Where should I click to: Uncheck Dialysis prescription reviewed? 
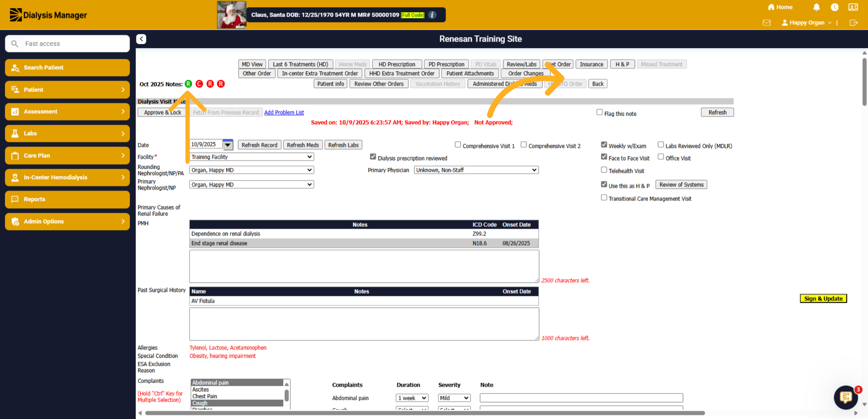pyautogui.click(x=373, y=157)
